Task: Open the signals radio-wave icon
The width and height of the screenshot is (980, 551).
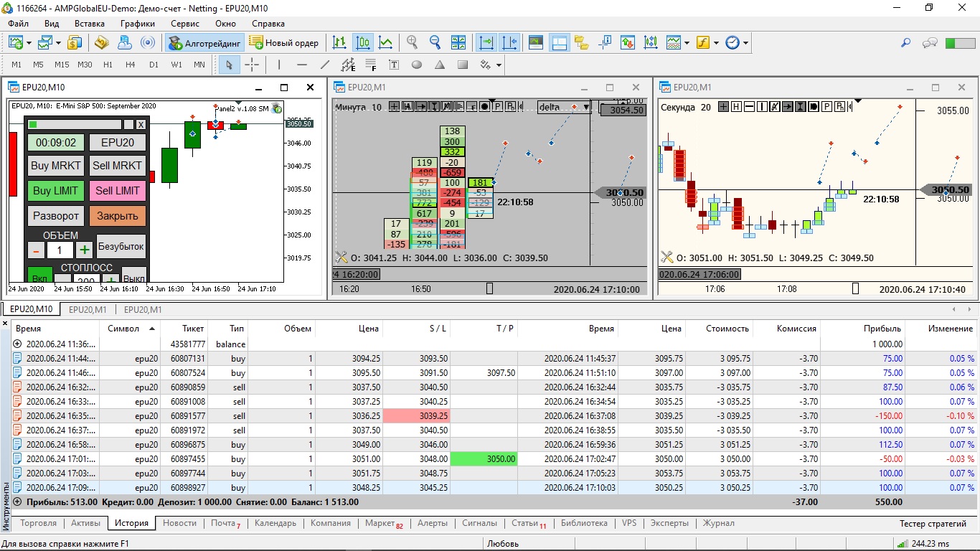Action: [x=147, y=42]
